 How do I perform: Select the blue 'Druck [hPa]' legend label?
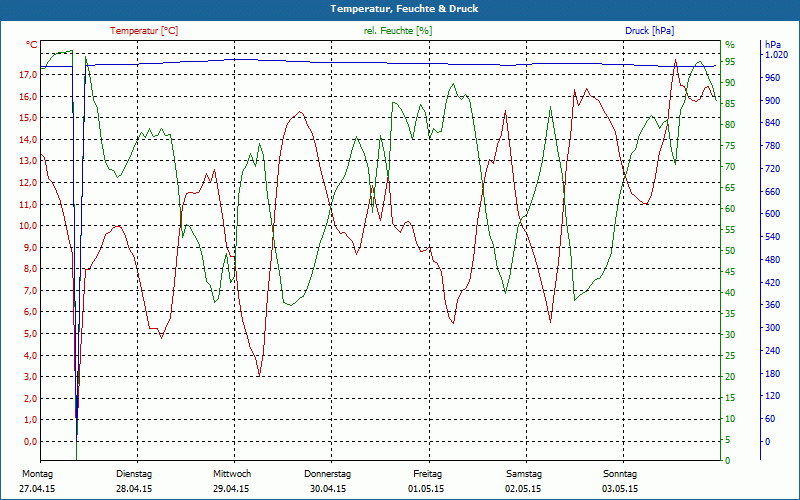(x=649, y=31)
